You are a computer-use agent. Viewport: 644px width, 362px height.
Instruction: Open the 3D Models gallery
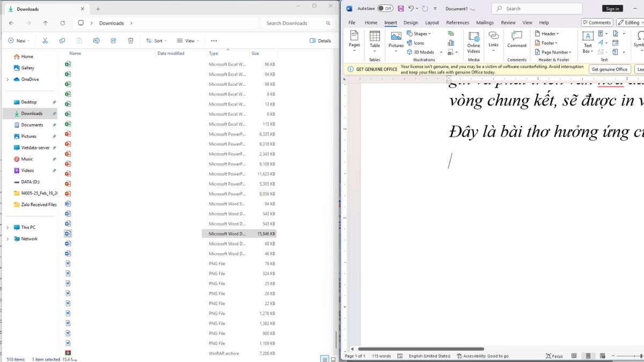[421, 52]
